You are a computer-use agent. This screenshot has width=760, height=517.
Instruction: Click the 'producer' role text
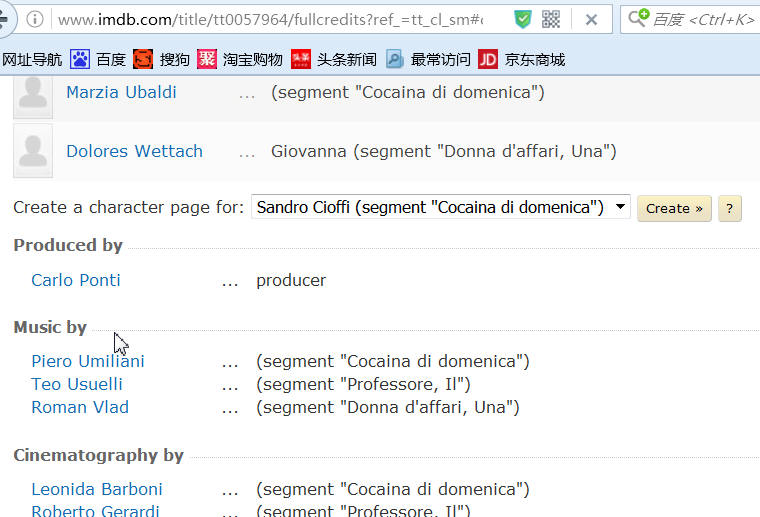pos(291,281)
